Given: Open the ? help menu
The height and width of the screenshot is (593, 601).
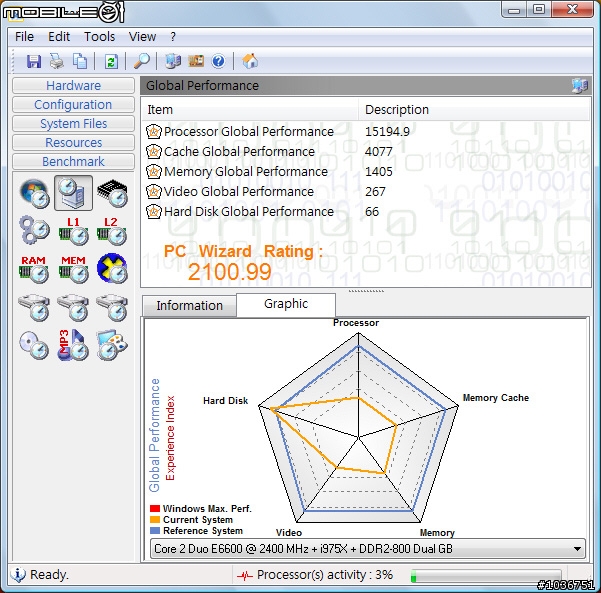Looking at the screenshot, I should coord(173,37).
